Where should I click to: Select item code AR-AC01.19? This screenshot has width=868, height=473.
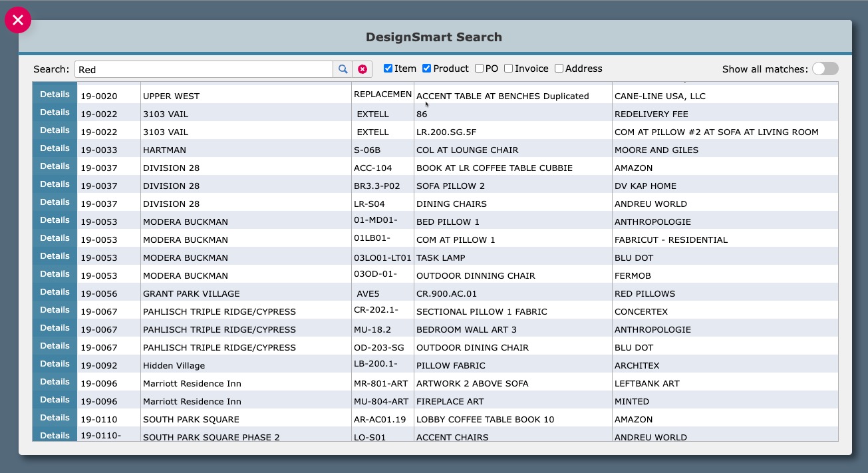point(380,419)
